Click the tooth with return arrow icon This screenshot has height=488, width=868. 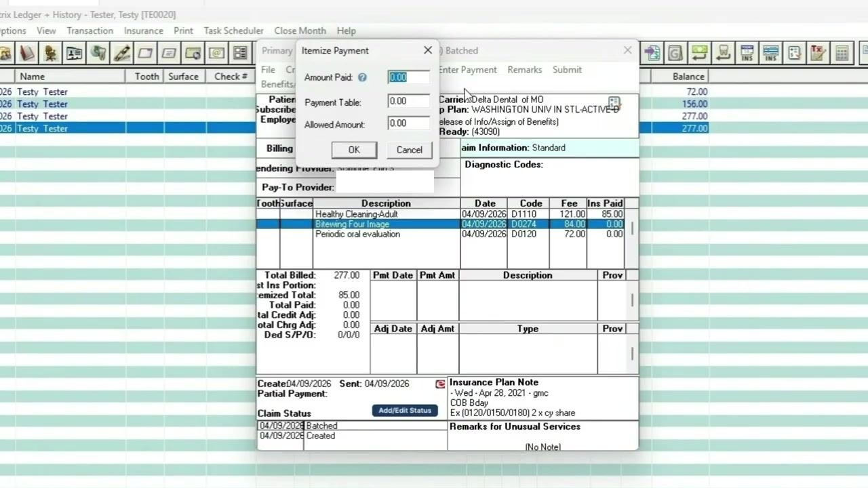pos(724,52)
